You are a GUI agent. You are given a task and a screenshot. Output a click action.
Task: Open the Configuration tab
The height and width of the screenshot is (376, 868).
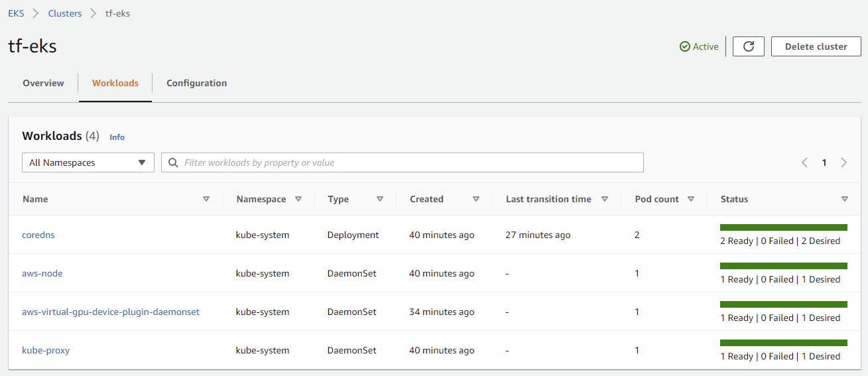pyautogui.click(x=196, y=84)
